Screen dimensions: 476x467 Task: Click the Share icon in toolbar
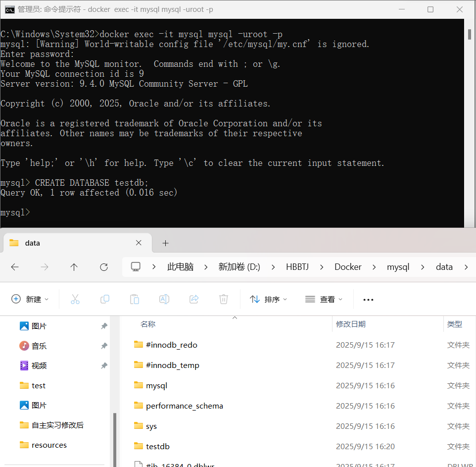pos(194,299)
